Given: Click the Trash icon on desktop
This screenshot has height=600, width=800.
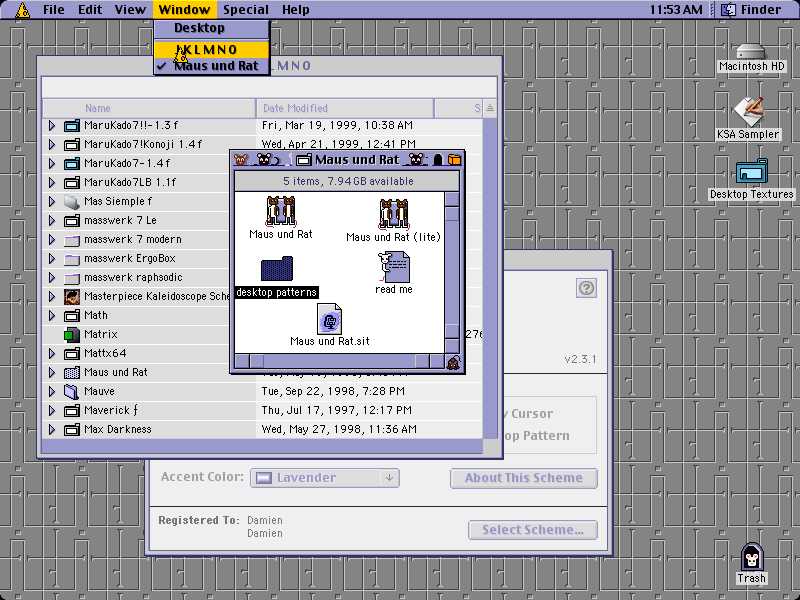Looking at the screenshot, I should click(752, 557).
